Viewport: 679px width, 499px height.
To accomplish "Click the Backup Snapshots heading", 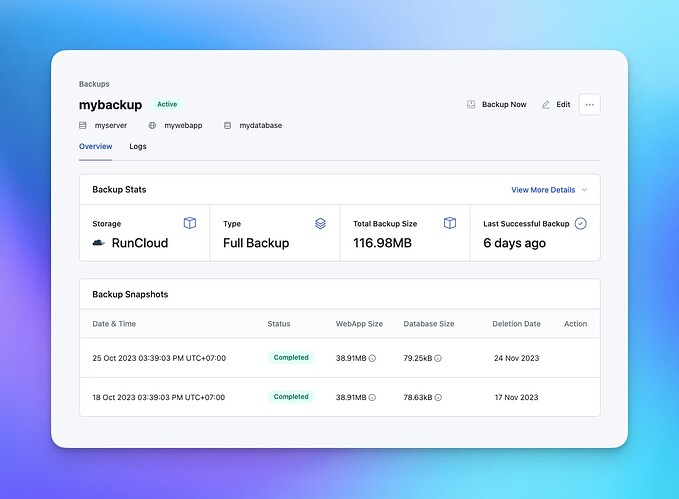I will click(x=130, y=294).
